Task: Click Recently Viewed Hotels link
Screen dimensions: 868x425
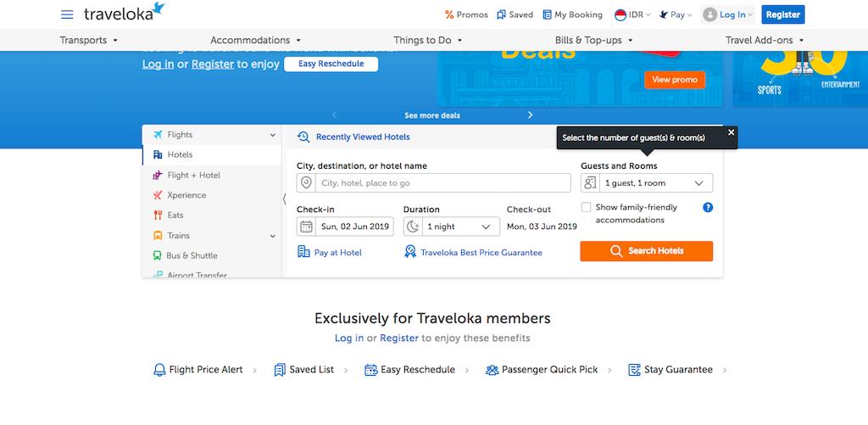Action: click(x=363, y=137)
